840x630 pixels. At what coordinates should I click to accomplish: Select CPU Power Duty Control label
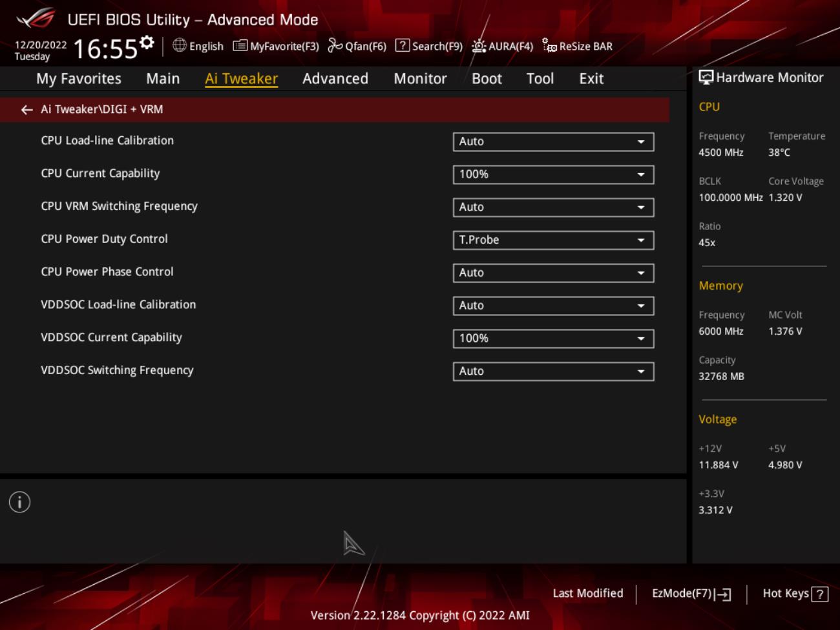click(x=104, y=239)
